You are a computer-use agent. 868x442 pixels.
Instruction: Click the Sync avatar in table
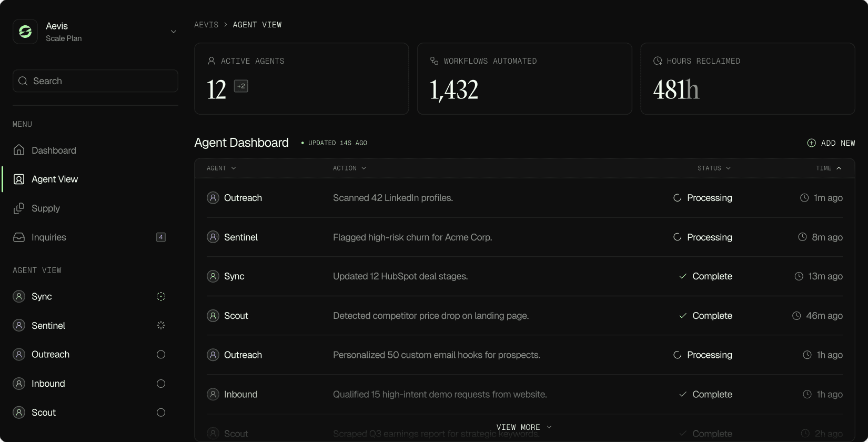coord(213,276)
